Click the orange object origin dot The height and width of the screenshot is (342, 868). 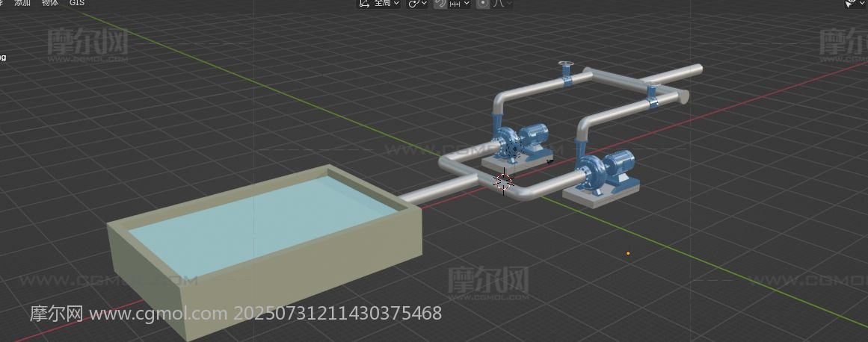pyautogui.click(x=628, y=253)
